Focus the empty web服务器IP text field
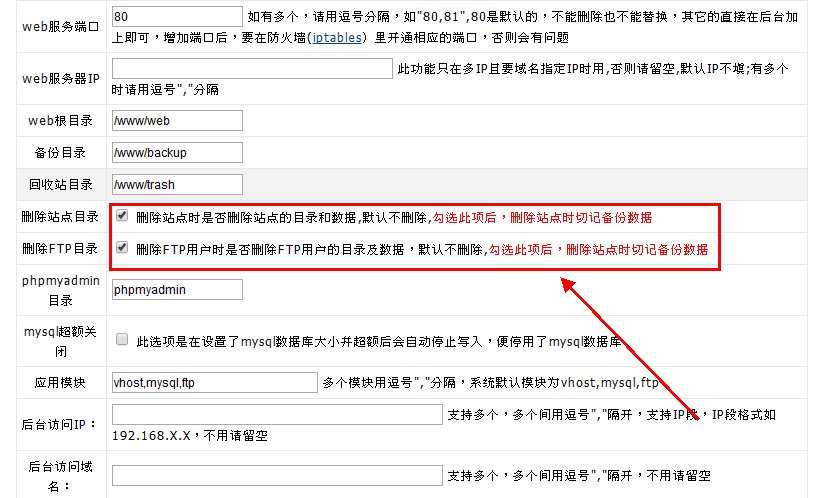Image resolution: width=813 pixels, height=498 pixels. [x=252, y=68]
